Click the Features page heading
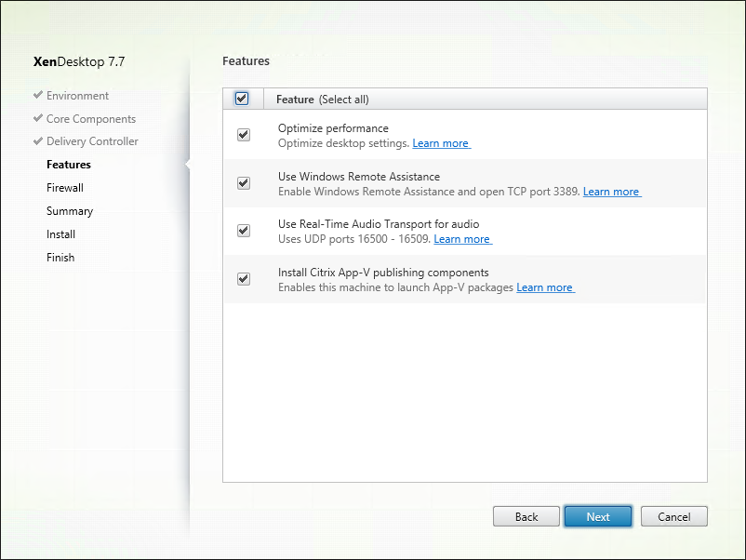 (x=246, y=60)
